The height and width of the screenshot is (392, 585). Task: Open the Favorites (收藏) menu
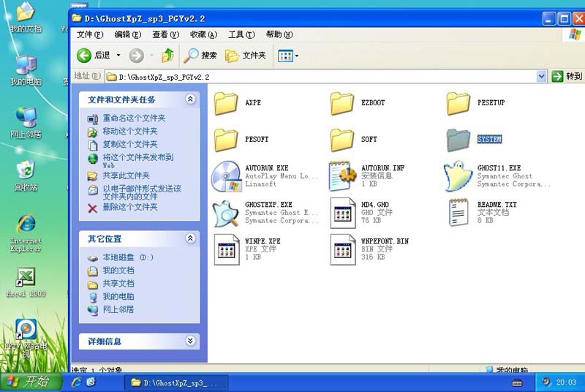(203, 34)
